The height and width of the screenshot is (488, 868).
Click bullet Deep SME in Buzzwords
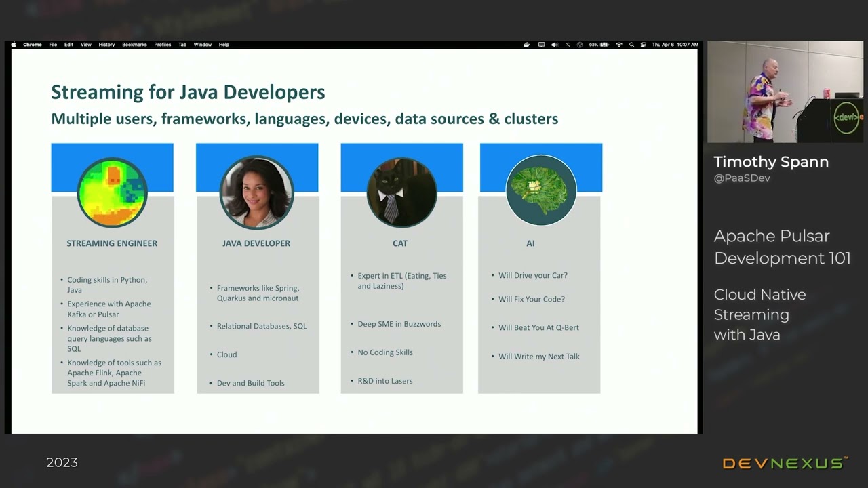pos(399,324)
